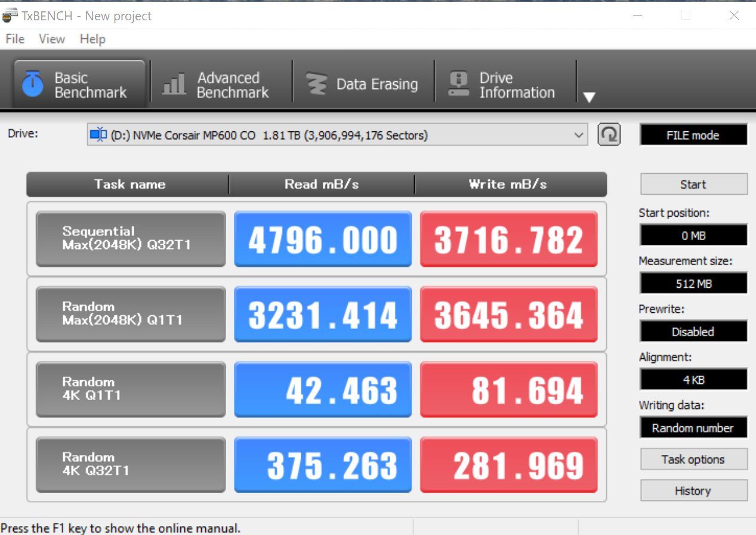Click the Basic Benchmark stopwatch icon
The height and width of the screenshot is (535, 756).
[x=33, y=84]
